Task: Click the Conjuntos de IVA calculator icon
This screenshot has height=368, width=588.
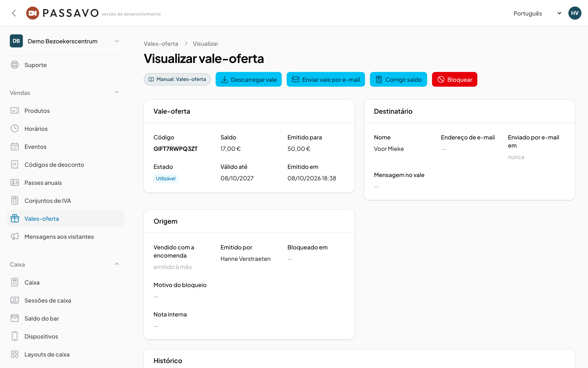Action: 14,201
